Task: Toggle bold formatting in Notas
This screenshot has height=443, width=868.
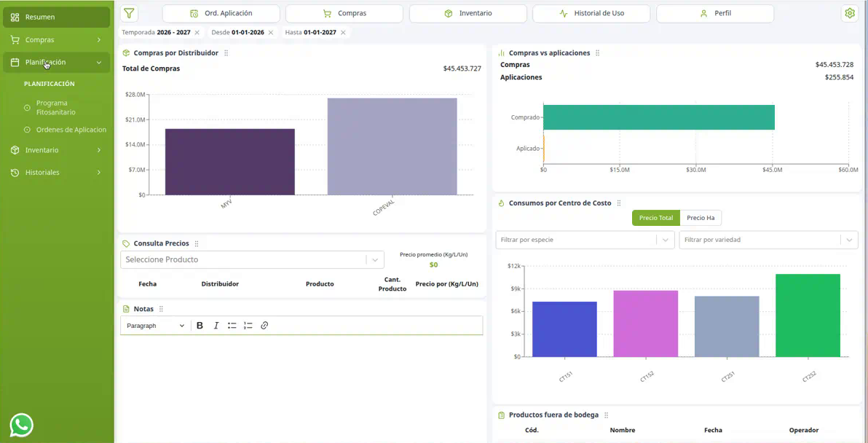Action: pyautogui.click(x=200, y=326)
